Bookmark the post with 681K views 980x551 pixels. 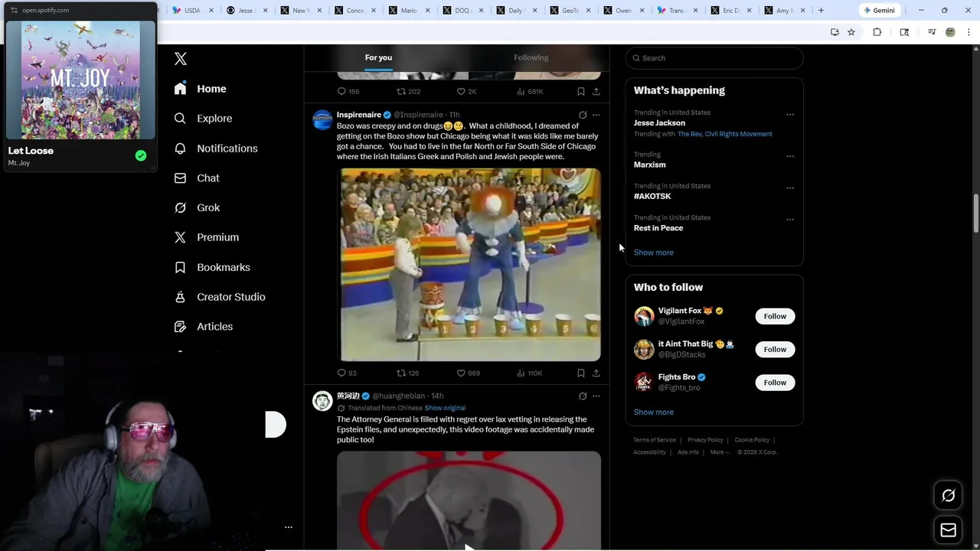point(581,91)
